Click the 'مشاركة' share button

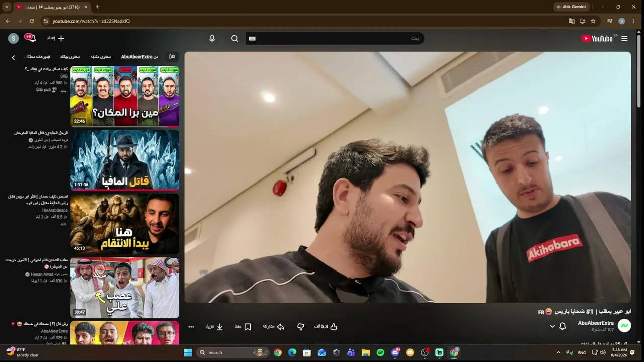[x=274, y=327]
